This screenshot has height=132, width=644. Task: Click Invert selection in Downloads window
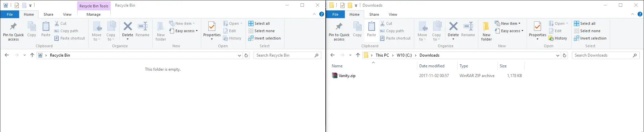click(590, 38)
